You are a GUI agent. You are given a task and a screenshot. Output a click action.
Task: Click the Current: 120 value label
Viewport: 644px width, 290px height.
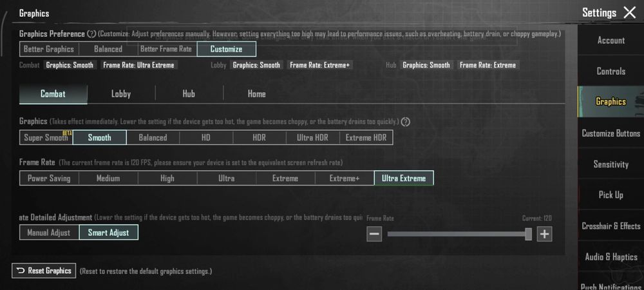(537, 218)
